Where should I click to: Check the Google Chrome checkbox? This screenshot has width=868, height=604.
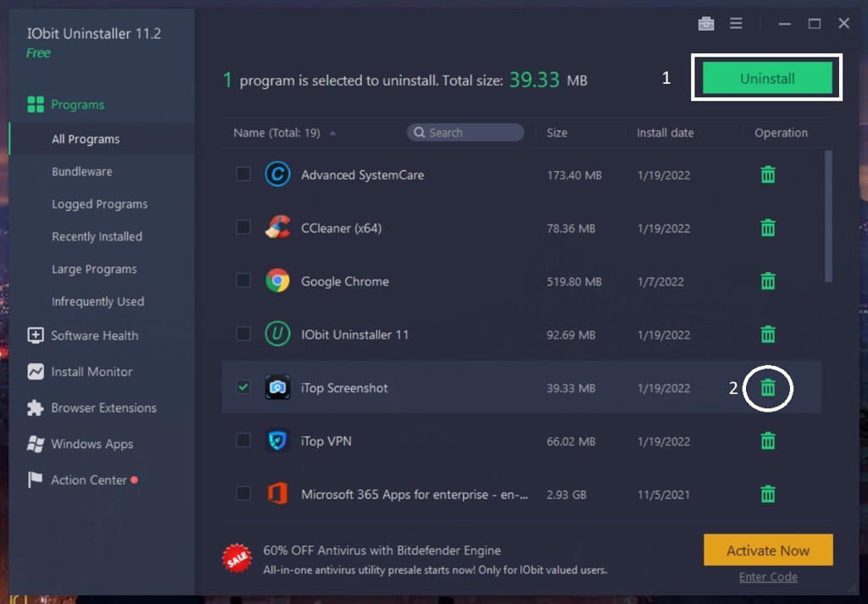coord(243,280)
